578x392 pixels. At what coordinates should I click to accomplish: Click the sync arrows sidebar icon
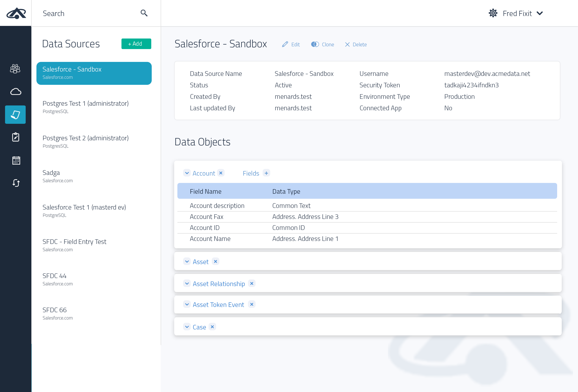tap(16, 183)
